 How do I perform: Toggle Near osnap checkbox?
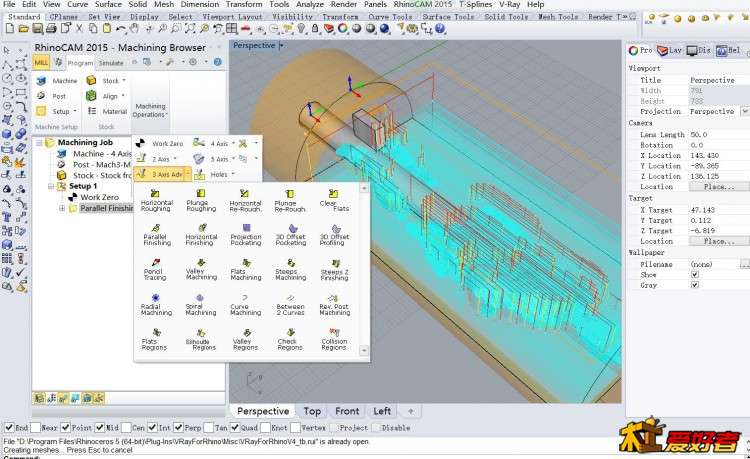pyautogui.click(x=35, y=427)
